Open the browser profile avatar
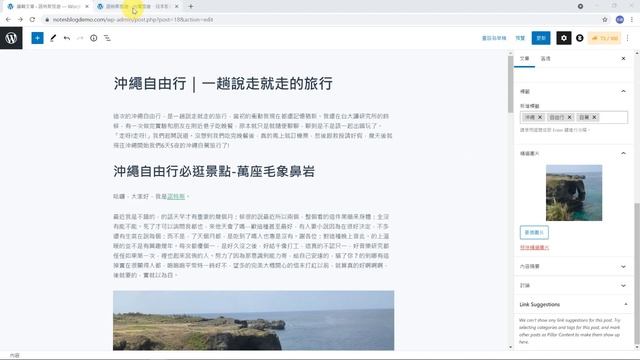This screenshot has height=360, width=640. [x=620, y=19]
